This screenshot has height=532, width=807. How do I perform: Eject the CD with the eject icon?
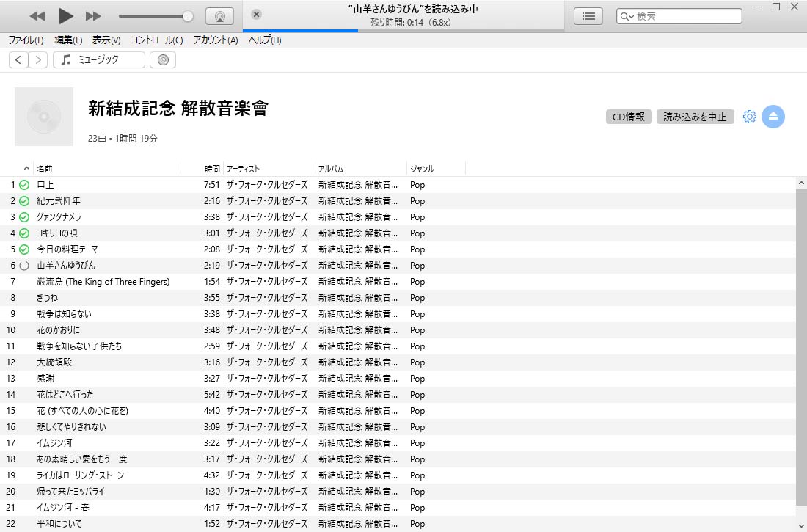tap(773, 117)
